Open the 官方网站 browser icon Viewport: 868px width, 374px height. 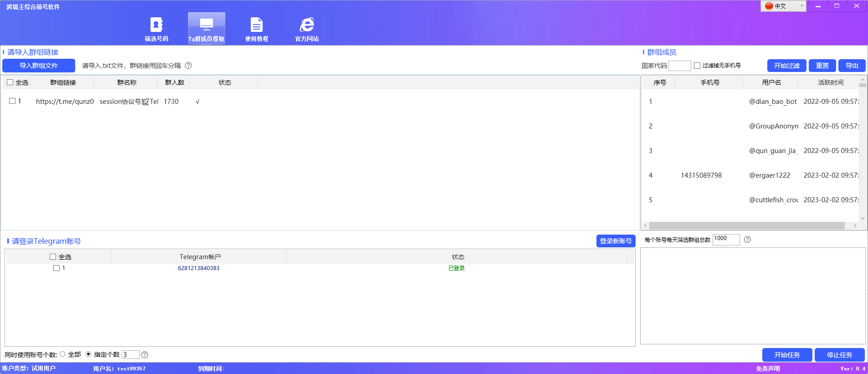pos(307,25)
